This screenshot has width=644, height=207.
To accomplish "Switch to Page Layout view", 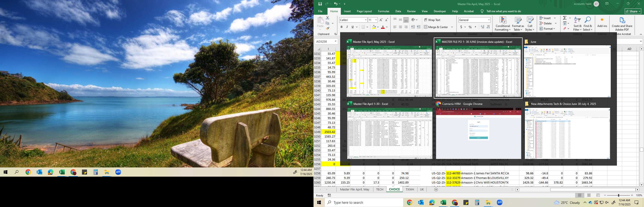I will click(x=589, y=195).
